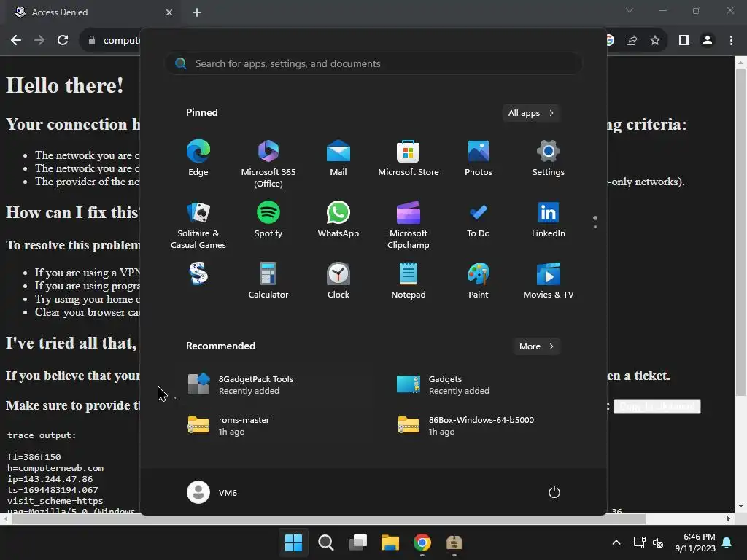Open Chrome profile menu

tap(708, 41)
